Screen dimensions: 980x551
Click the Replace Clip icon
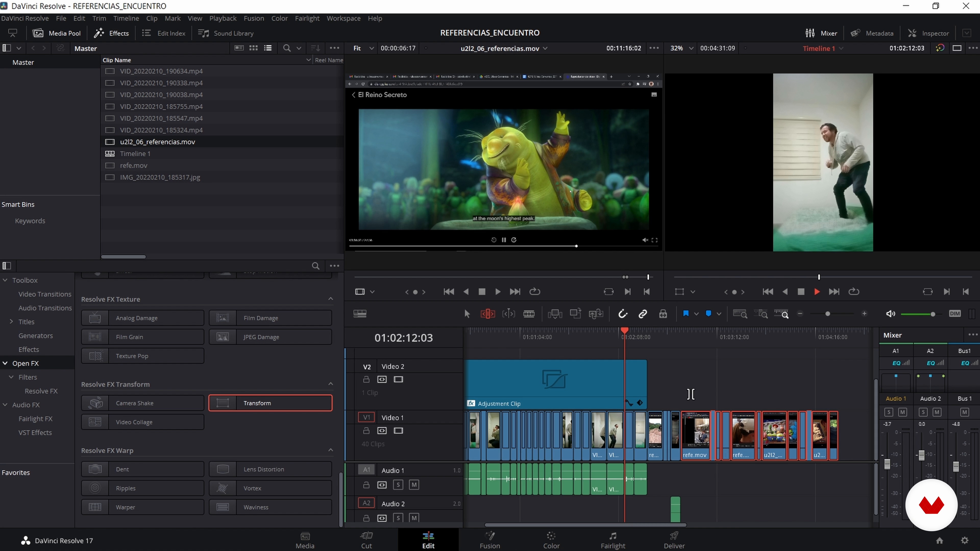[x=596, y=314]
